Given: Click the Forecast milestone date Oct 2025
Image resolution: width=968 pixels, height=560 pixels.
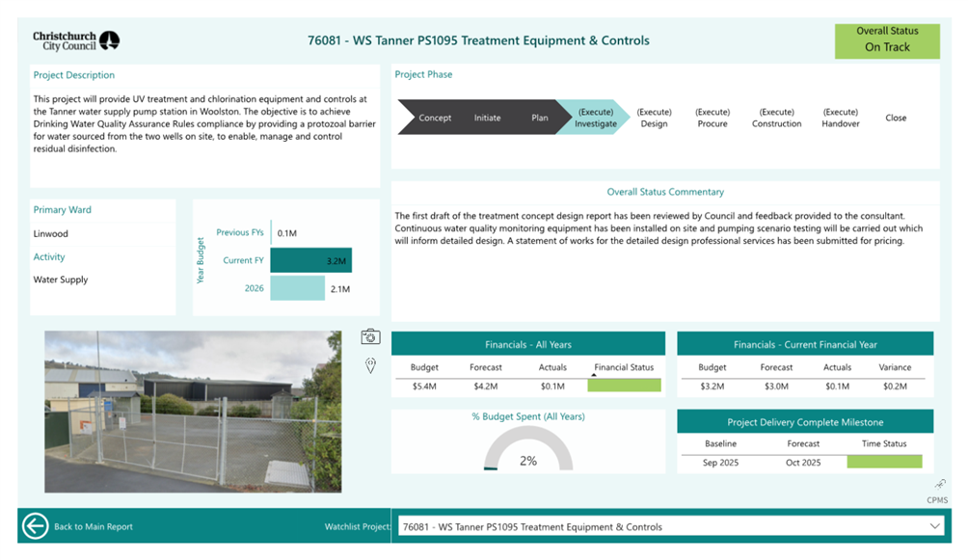Looking at the screenshot, I should click(x=803, y=462).
